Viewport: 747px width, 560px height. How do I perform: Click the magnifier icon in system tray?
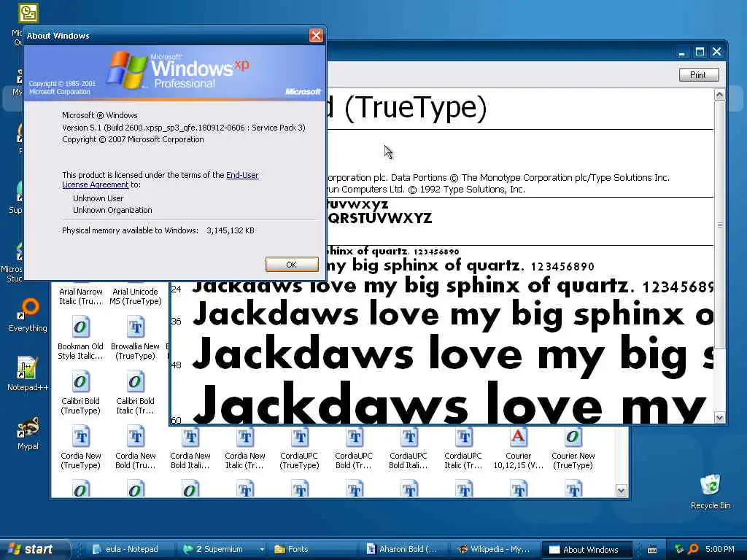pos(693,549)
